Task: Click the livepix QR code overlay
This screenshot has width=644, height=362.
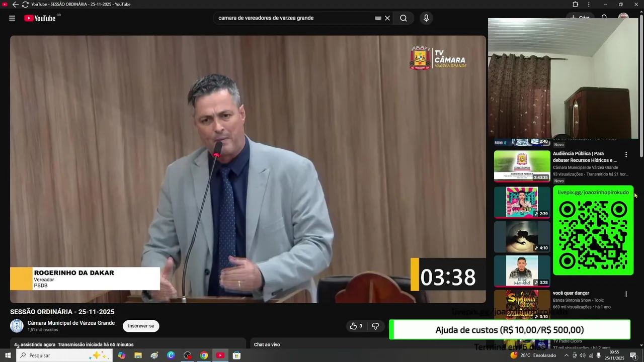Action: coord(593,230)
